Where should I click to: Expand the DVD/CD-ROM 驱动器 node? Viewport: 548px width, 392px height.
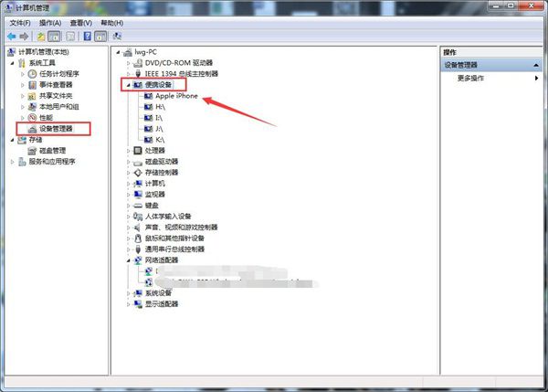coord(128,63)
